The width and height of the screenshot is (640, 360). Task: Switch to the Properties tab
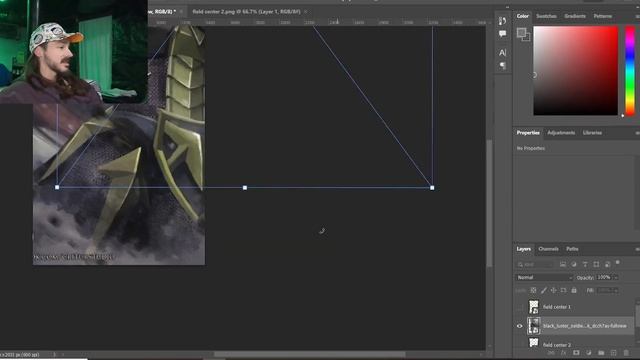528,133
